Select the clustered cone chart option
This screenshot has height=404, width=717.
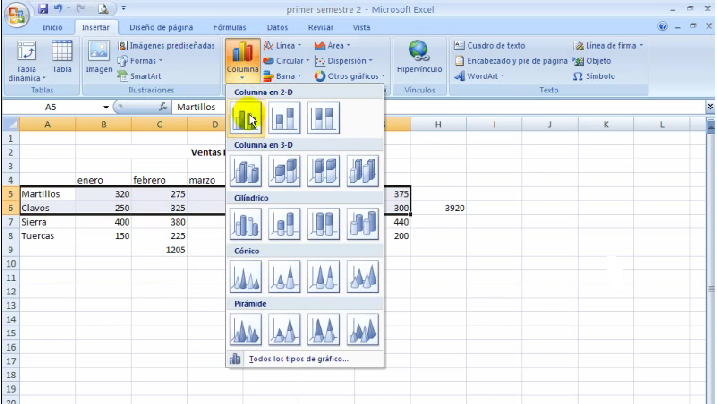point(245,276)
